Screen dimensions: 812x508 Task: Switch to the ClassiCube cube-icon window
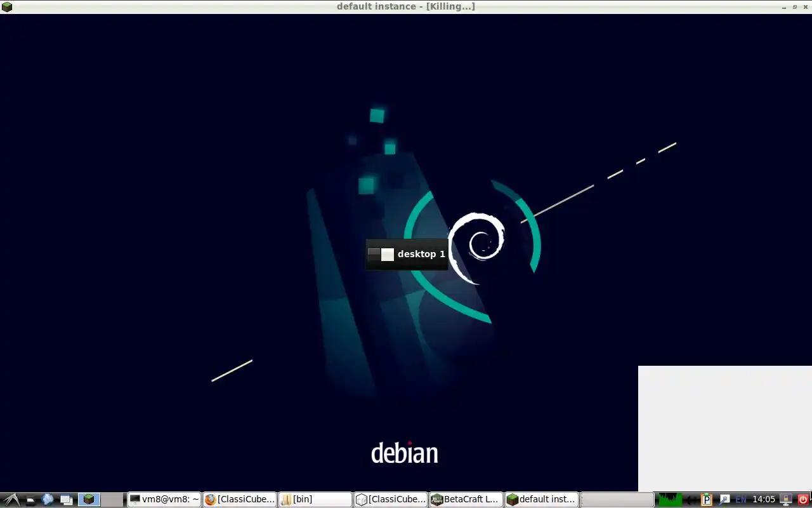(391, 499)
